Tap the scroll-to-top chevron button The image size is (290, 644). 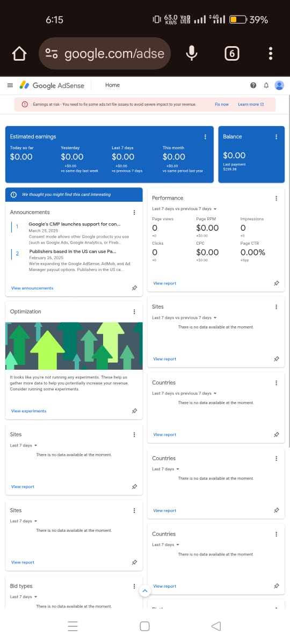pyautogui.click(x=144, y=591)
